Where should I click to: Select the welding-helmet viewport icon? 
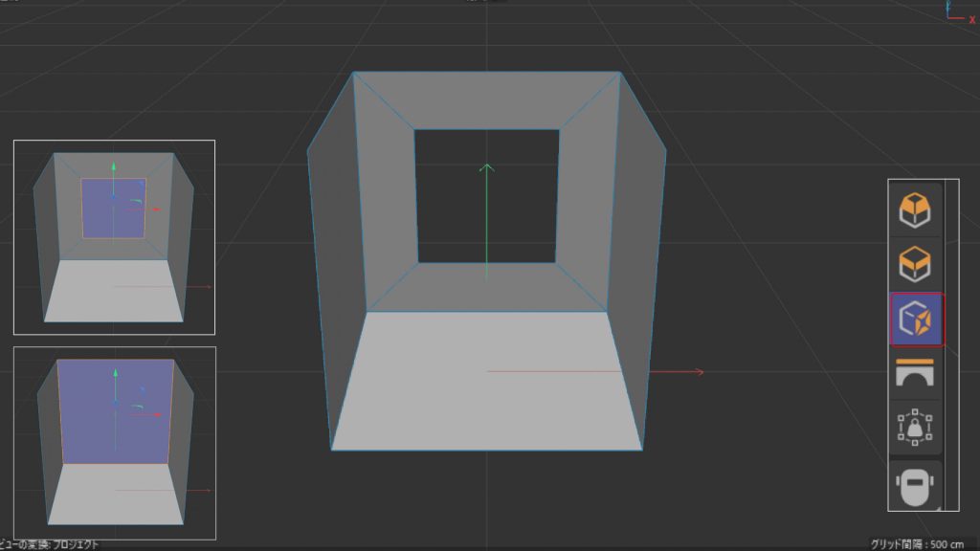(x=914, y=485)
